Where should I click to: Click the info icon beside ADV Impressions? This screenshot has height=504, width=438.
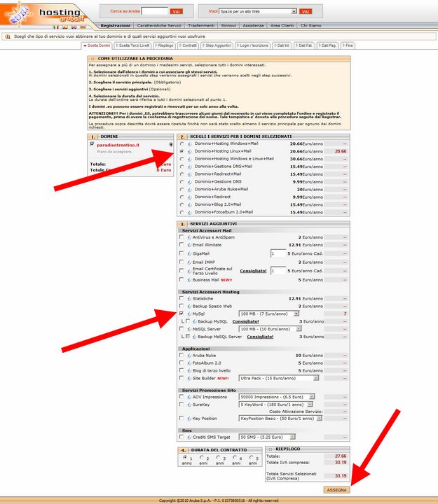coord(189,397)
